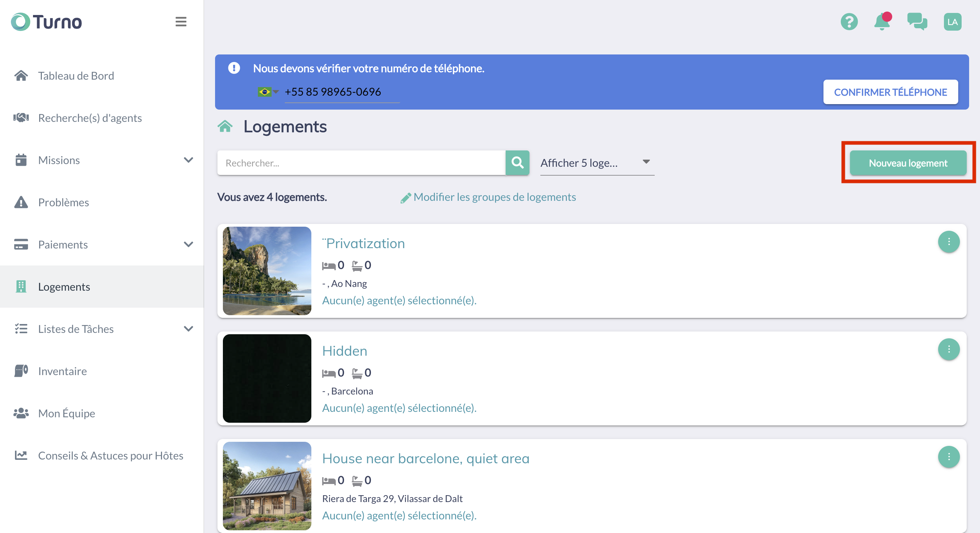This screenshot has width=980, height=533.
Task: Expand the Paiements section
Action: tap(189, 245)
